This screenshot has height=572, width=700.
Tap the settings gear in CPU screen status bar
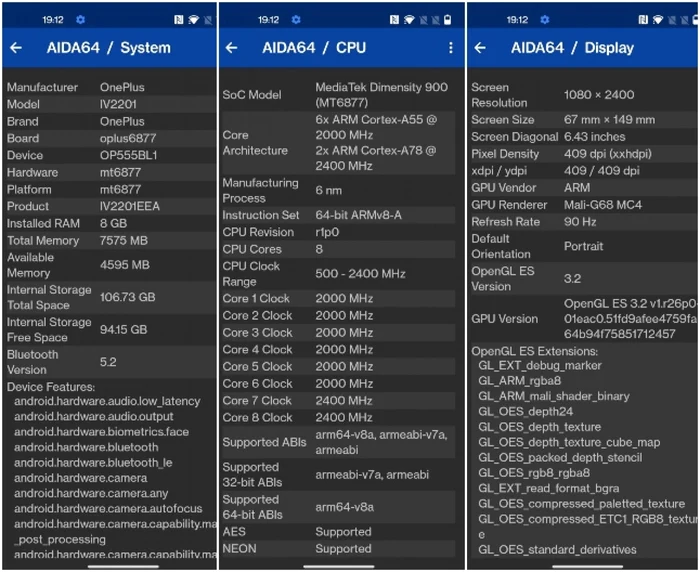click(296, 20)
